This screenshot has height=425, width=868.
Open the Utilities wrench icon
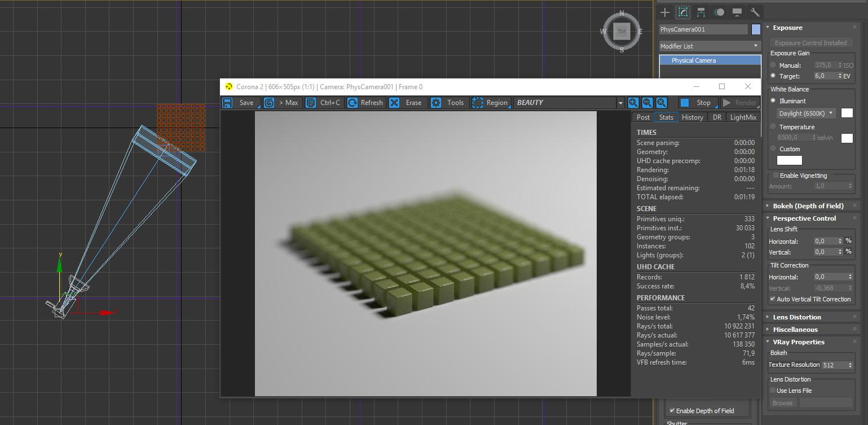755,12
